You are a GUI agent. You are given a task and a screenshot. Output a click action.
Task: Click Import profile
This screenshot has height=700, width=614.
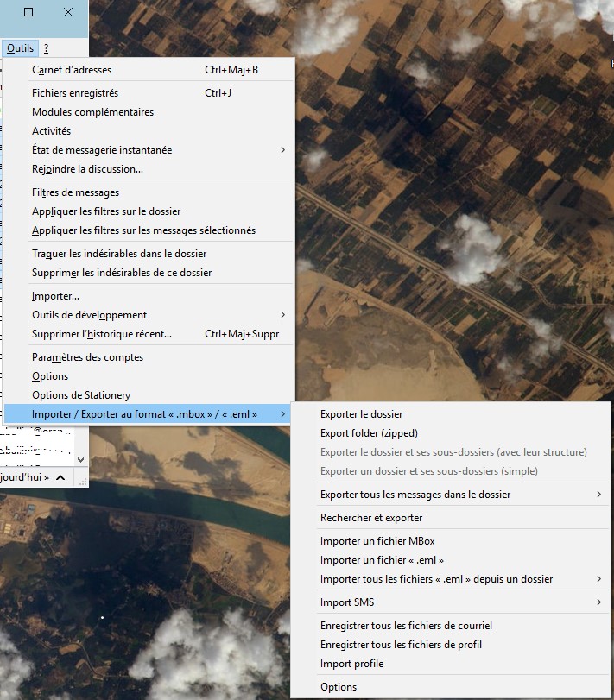(x=451, y=664)
